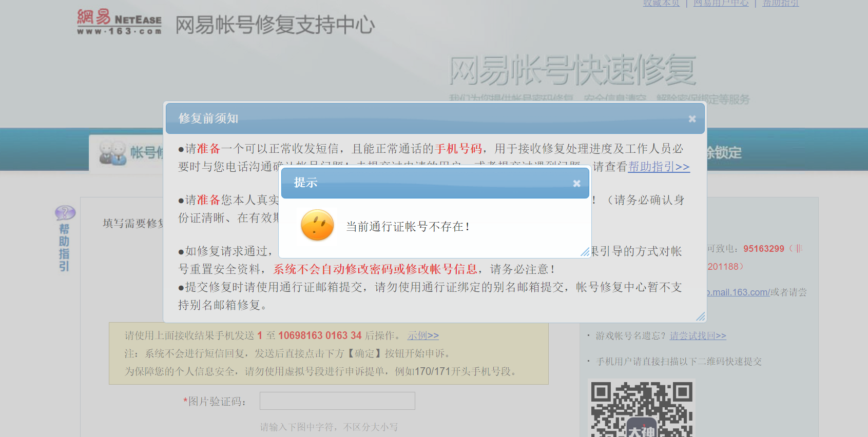
Task: Click the 手机用户请直接扫描 text line
Action: 679,362
